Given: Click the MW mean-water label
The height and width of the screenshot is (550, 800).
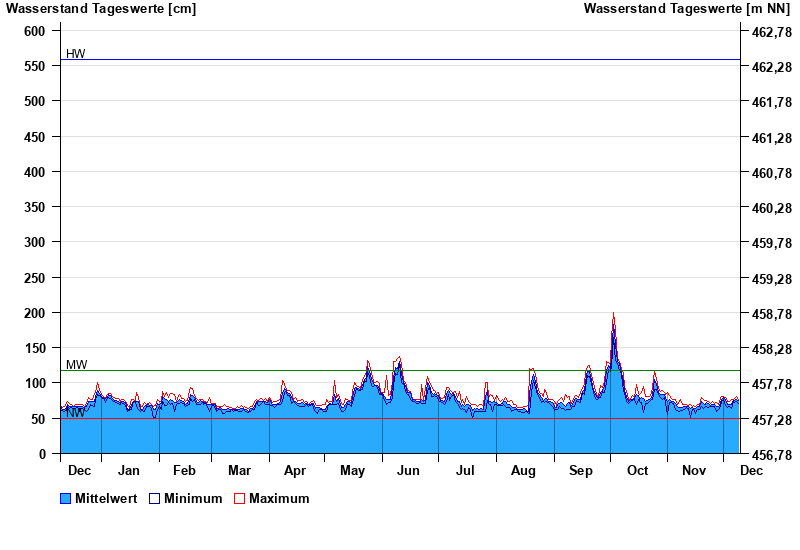Looking at the screenshot, I should click(x=76, y=364).
